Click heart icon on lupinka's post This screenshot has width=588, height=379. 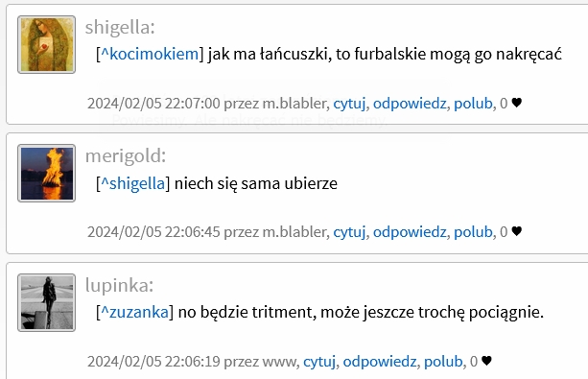pos(486,361)
